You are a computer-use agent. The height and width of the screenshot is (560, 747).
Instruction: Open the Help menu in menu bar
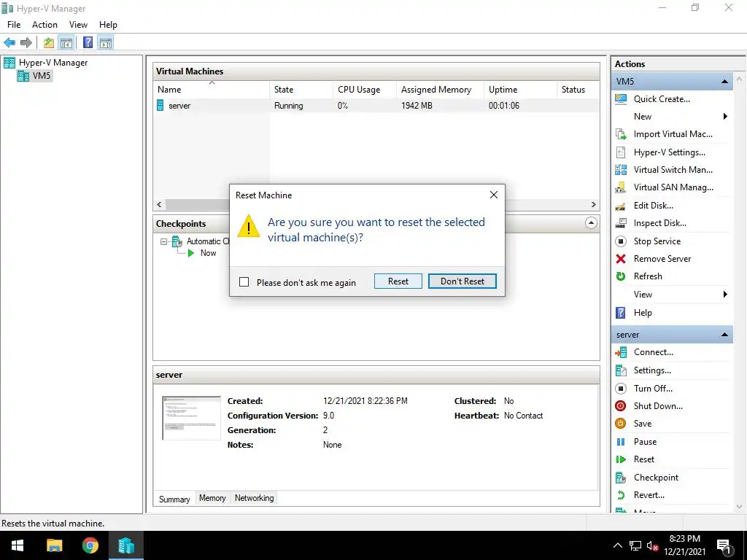108,25
